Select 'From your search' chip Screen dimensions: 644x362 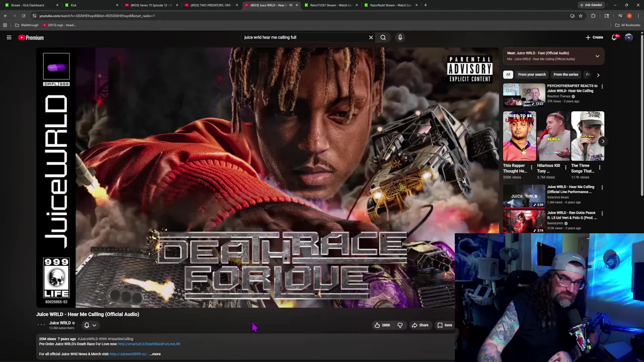[532, 74]
